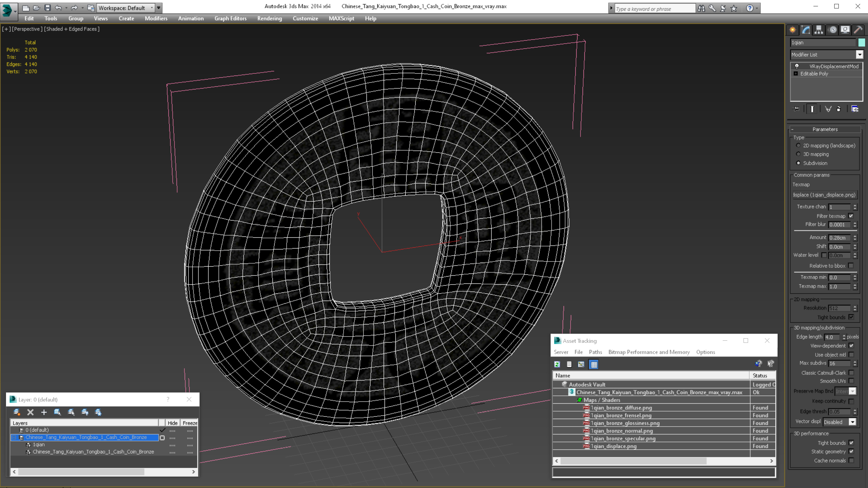Toggle View-dependent checkbox
The image size is (868, 488).
(851, 346)
